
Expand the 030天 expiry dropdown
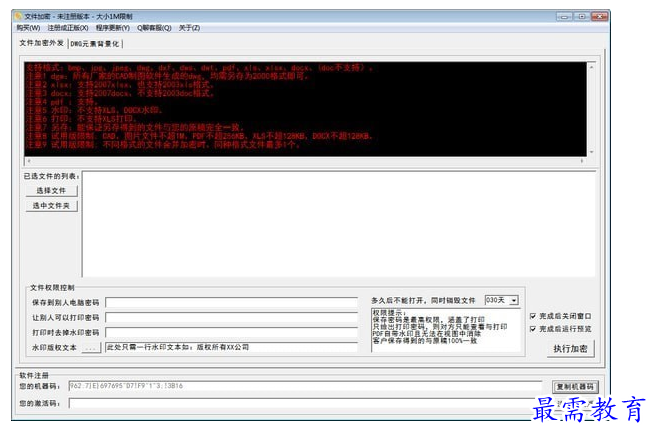514,300
